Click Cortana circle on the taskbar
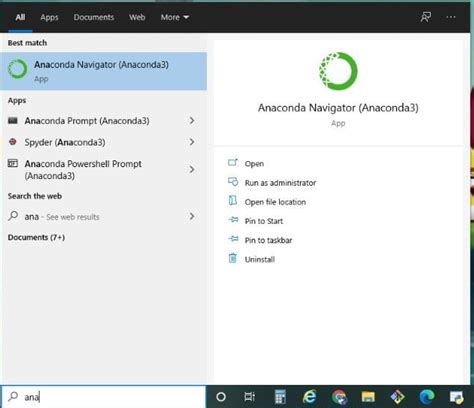 click(x=221, y=397)
